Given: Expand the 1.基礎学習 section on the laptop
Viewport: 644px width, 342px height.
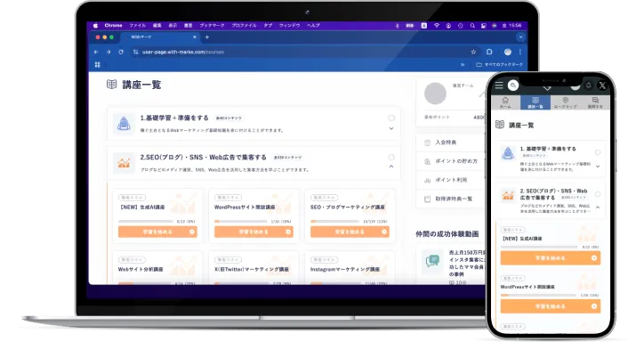Looking at the screenshot, I should (x=391, y=128).
